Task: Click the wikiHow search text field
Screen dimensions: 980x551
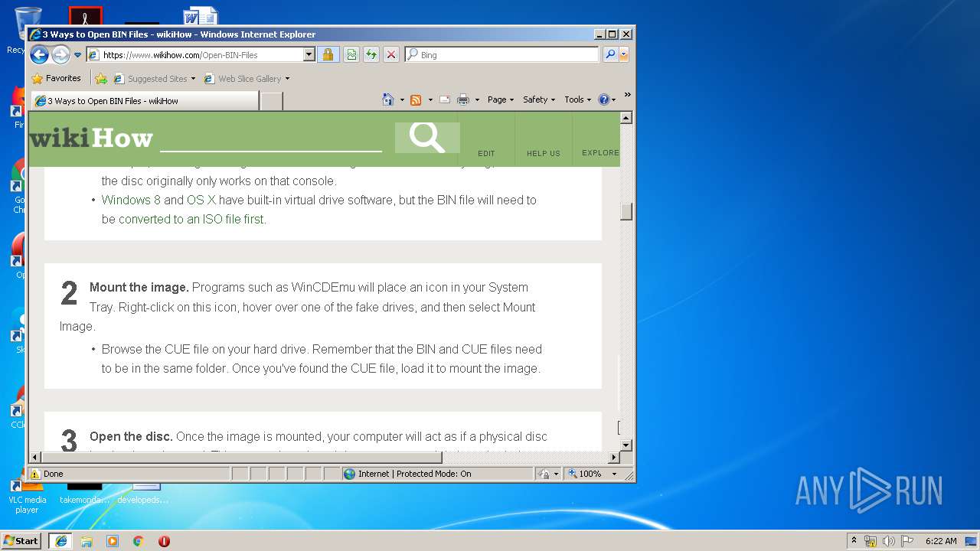Action: [270, 139]
